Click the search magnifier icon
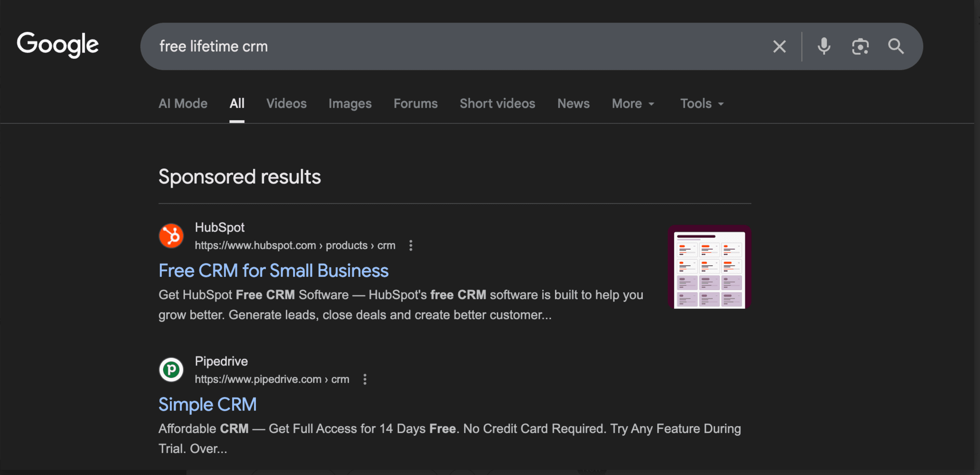The image size is (980, 475). point(896,46)
